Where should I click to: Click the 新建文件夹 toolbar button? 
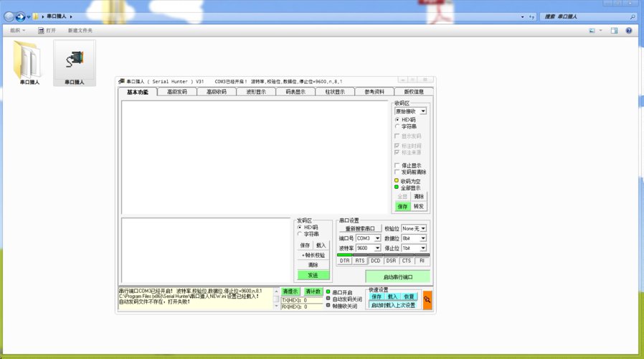click(x=80, y=30)
